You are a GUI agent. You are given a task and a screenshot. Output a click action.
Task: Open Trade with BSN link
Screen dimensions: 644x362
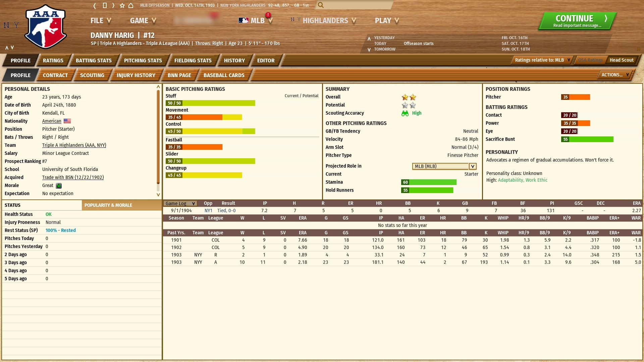(x=73, y=177)
